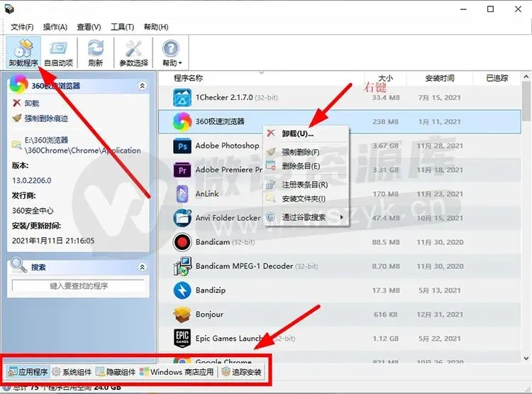Open the 帮助 toolbar dropdown
Screen dimensions: 532x394
click(x=172, y=53)
